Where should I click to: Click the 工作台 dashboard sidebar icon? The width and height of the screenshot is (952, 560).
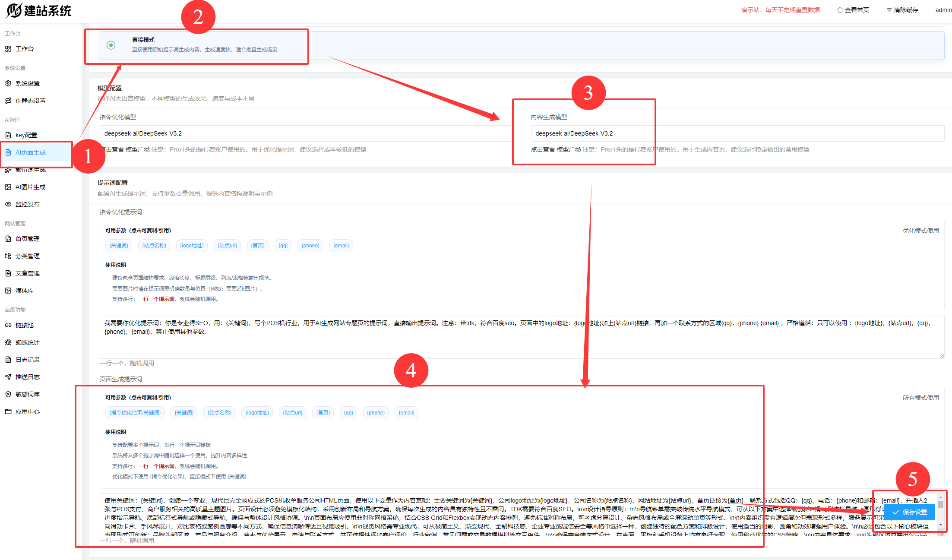pyautogui.click(x=8, y=49)
